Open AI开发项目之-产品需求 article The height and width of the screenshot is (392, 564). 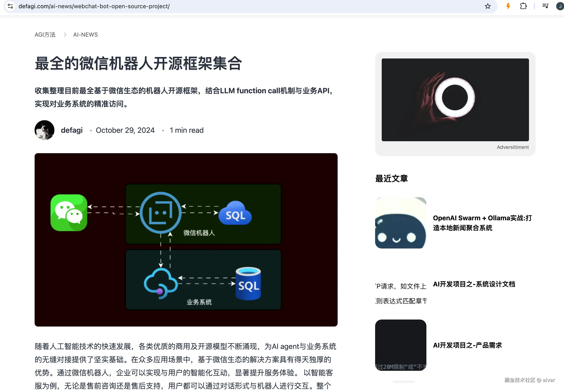467,345
